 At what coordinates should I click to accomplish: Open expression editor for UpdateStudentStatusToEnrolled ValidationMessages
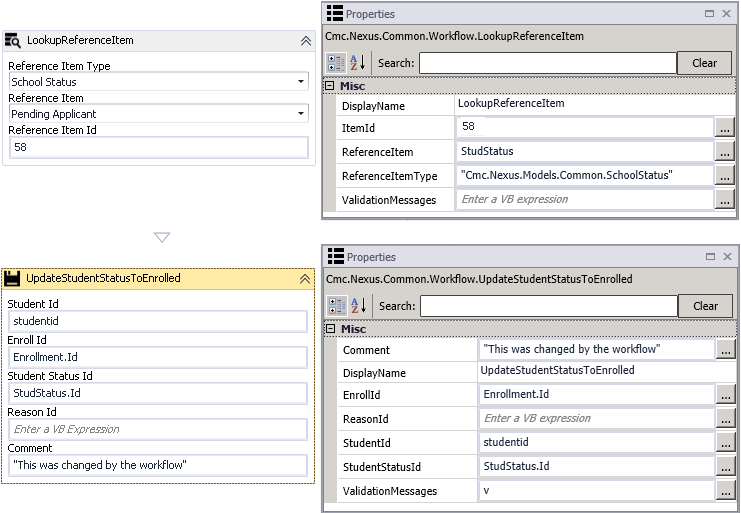click(725, 491)
